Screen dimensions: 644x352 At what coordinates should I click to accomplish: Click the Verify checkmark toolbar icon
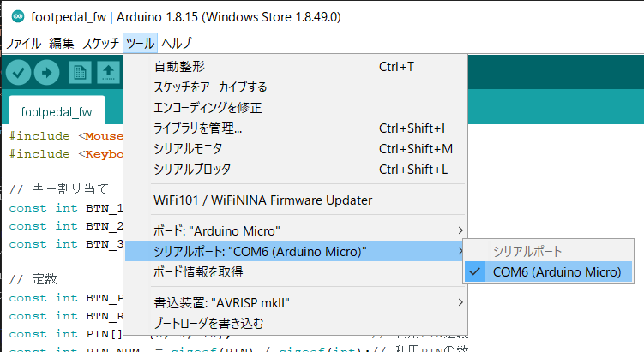18,73
